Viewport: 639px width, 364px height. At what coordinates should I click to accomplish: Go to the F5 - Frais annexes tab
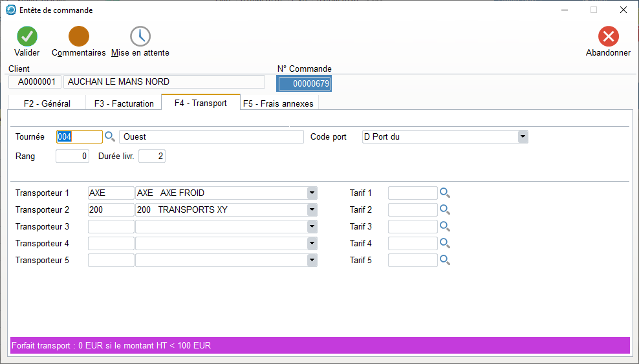pyautogui.click(x=278, y=103)
